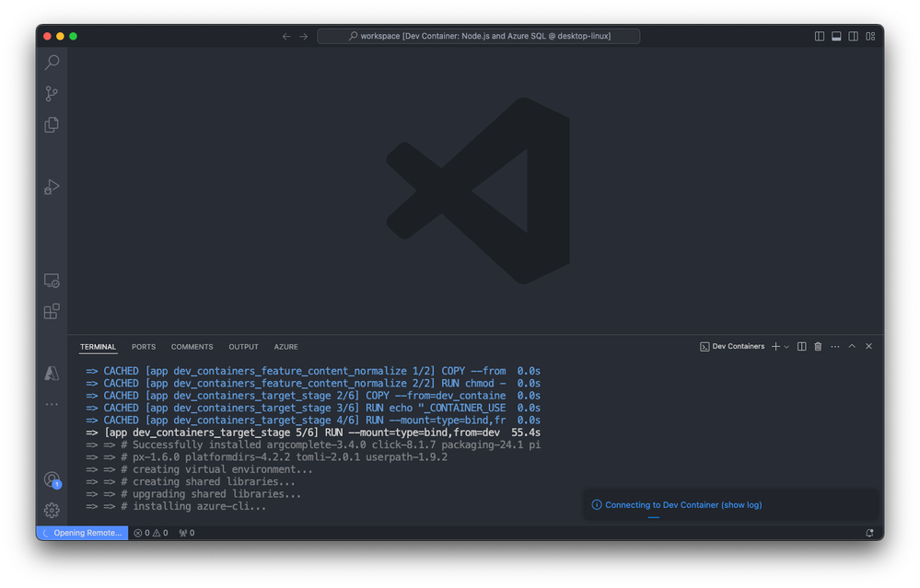Viewport: 920px width, 588px height.
Task: Toggle the primary side bar
Action: (820, 36)
